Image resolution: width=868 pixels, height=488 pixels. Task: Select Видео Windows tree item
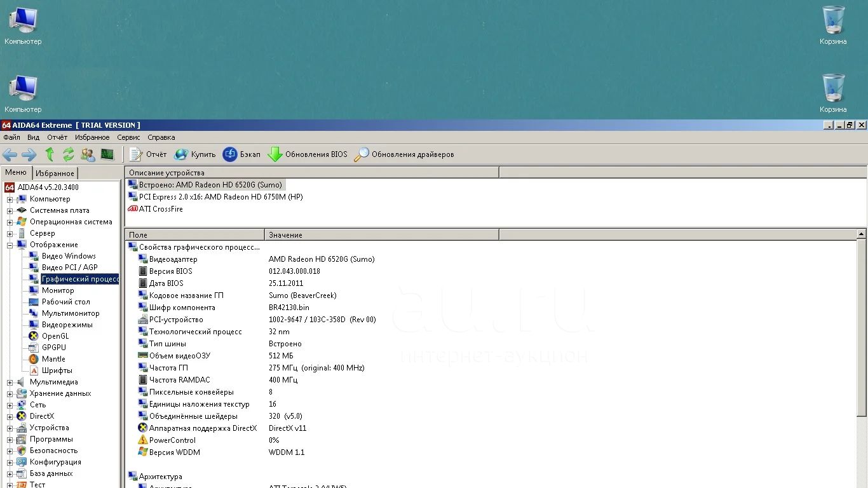pyautogui.click(x=62, y=256)
